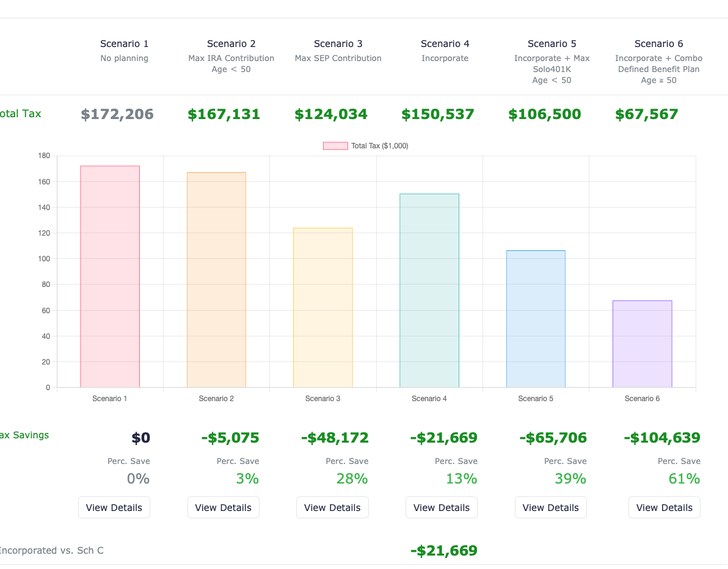Open View Details for Scenario 2

click(x=224, y=507)
